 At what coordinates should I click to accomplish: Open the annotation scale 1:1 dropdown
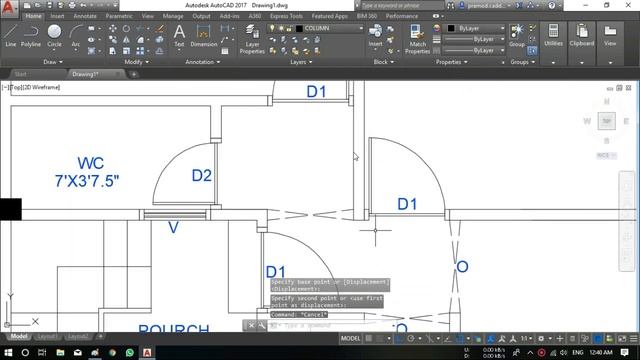(526, 338)
